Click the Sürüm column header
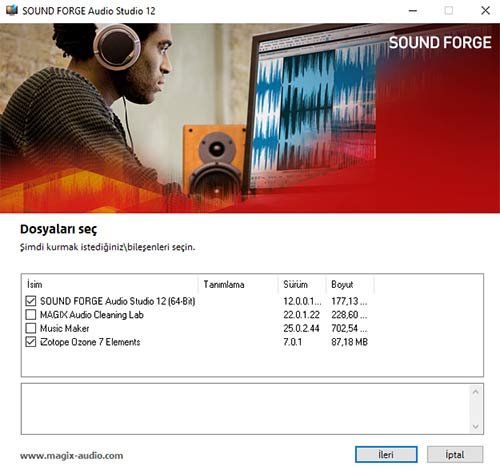The image size is (500, 470). click(x=302, y=284)
